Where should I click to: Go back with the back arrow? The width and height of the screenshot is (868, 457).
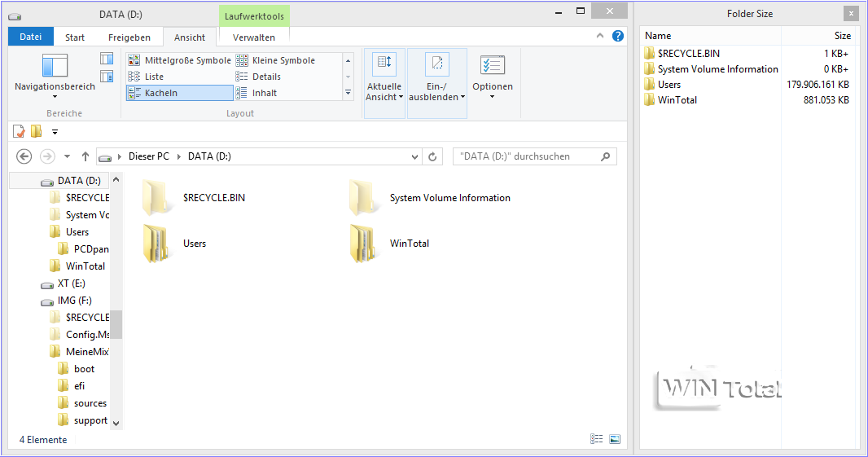pos(24,156)
